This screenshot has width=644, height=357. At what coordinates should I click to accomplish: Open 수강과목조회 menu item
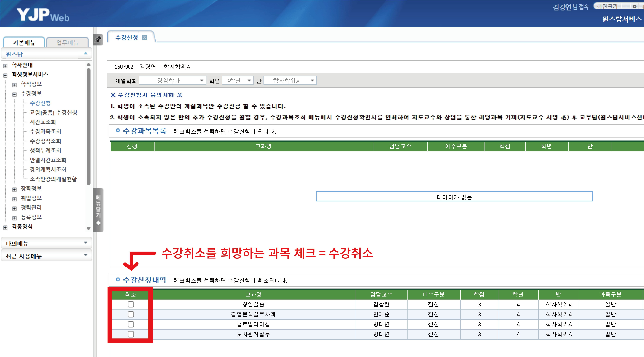[x=46, y=131]
